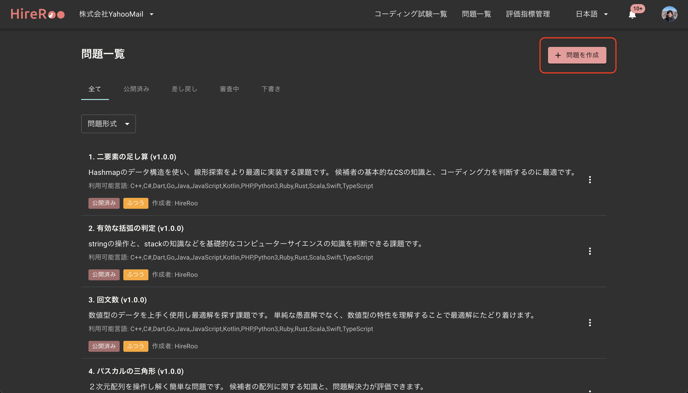
Task: Open more options for 有効な括弧の判定
Action: pyautogui.click(x=590, y=251)
